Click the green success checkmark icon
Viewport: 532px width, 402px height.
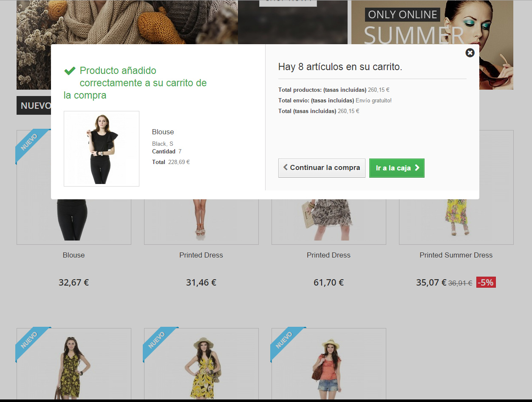(70, 71)
